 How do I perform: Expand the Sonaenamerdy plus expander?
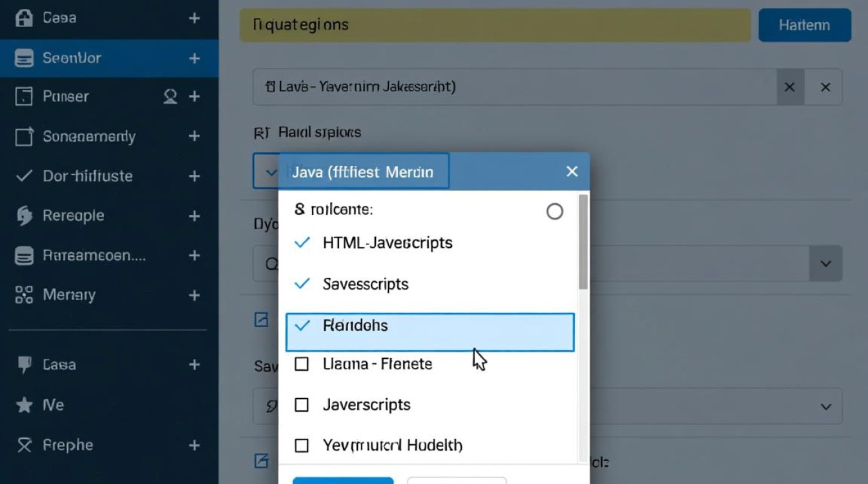(x=194, y=137)
